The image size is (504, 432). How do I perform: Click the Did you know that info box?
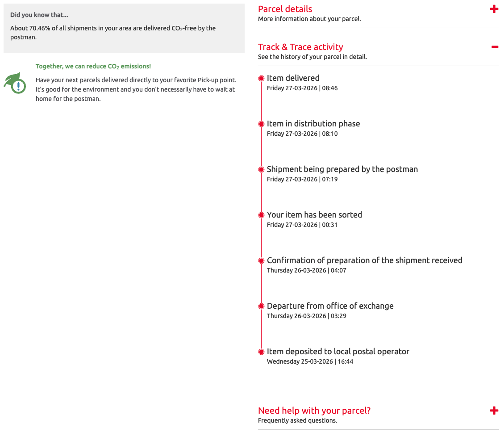click(124, 28)
